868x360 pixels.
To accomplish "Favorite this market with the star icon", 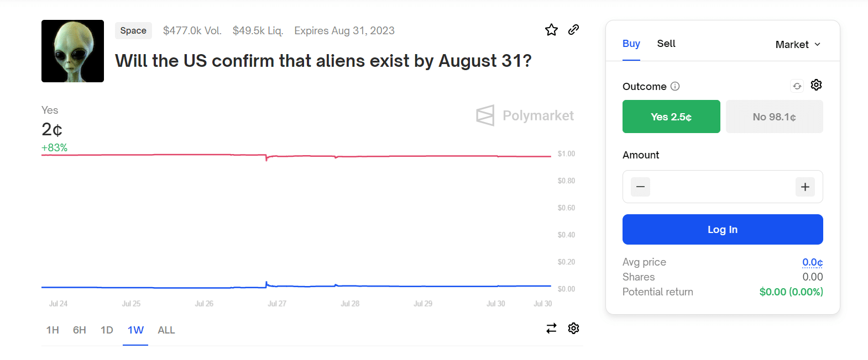I will coord(551,30).
